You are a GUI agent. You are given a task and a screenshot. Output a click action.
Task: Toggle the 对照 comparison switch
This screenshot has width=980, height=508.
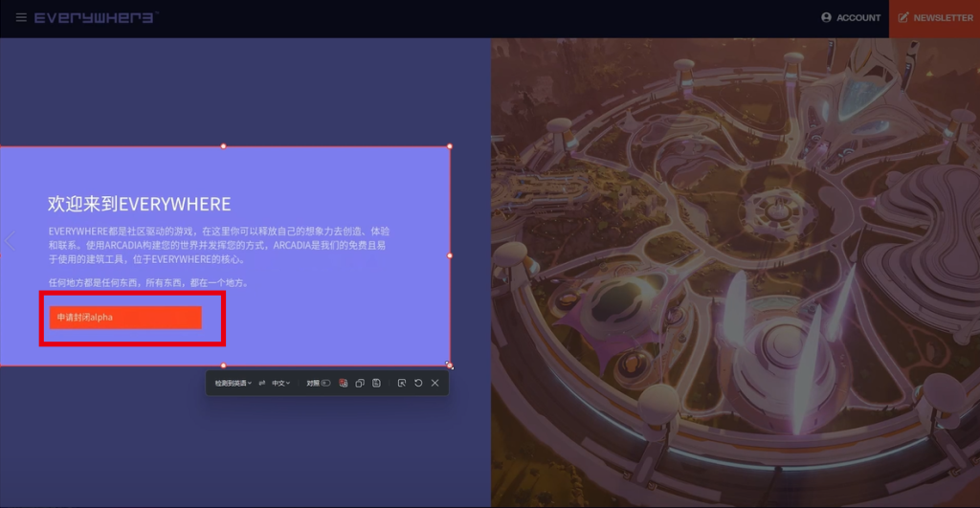tap(325, 383)
